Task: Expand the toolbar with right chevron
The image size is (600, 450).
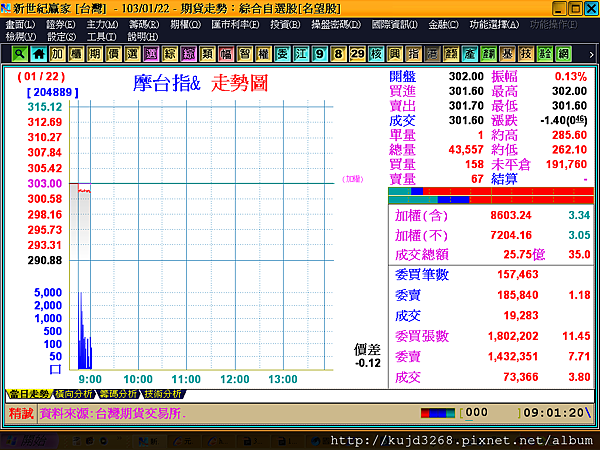Action: click(591, 55)
